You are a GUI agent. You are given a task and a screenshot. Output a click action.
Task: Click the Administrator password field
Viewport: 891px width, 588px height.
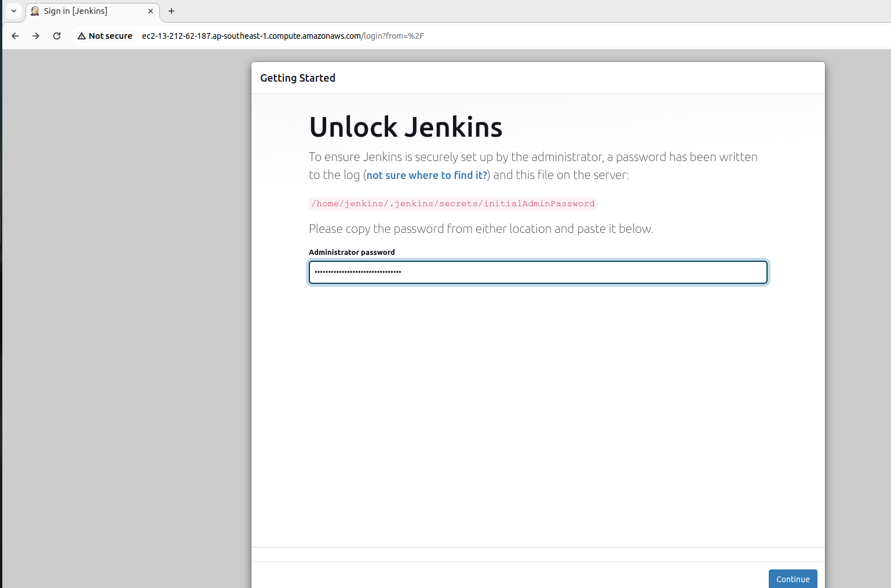pyautogui.click(x=538, y=272)
